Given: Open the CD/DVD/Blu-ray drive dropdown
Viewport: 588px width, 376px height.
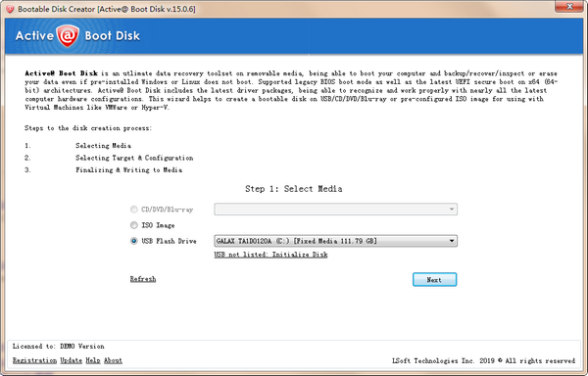Looking at the screenshot, I should 452,209.
